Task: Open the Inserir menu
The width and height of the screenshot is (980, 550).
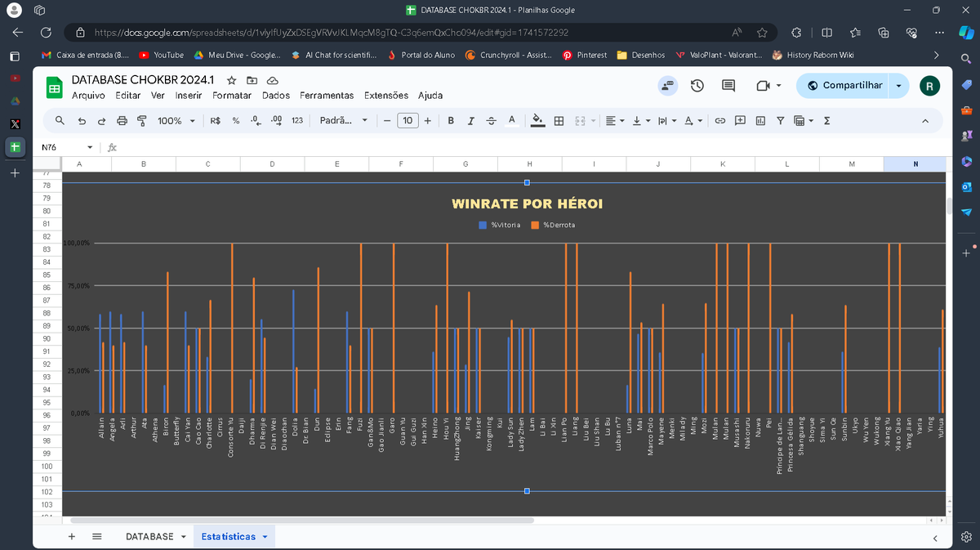Action: [x=189, y=96]
